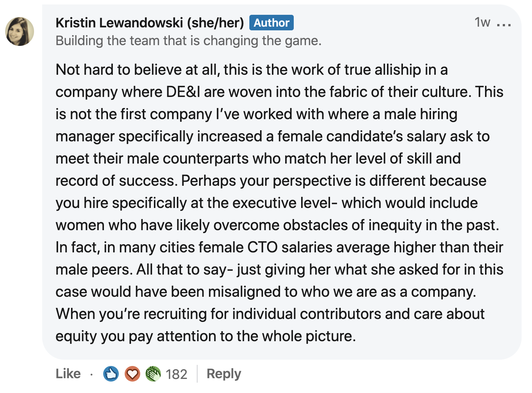The width and height of the screenshot is (532, 393).
Task: Click the red heart reaction icon
Action: pyautogui.click(x=132, y=374)
